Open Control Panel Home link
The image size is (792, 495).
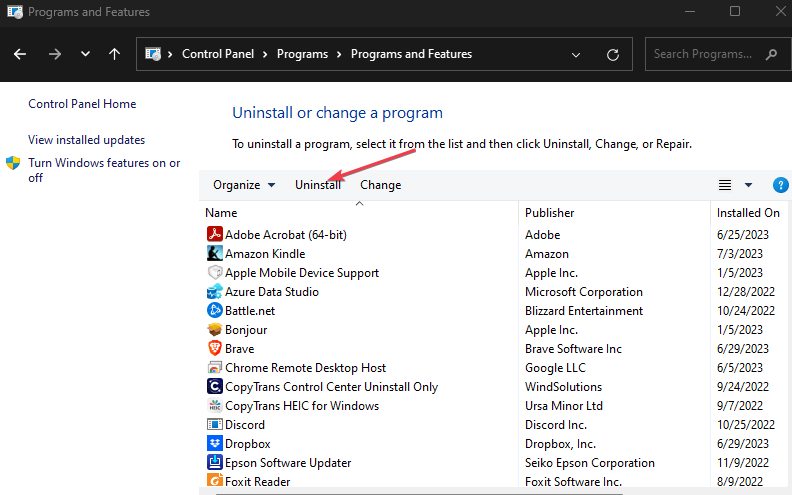(x=82, y=104)
